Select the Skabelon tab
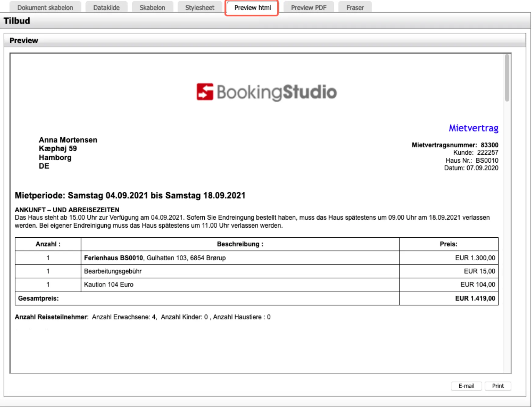 152,8
